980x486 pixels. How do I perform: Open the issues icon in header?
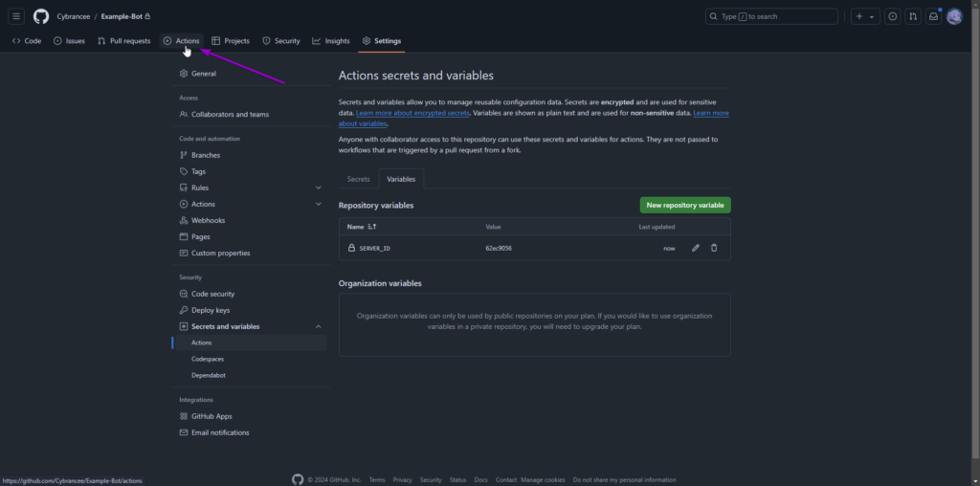[x=893, y=16]
